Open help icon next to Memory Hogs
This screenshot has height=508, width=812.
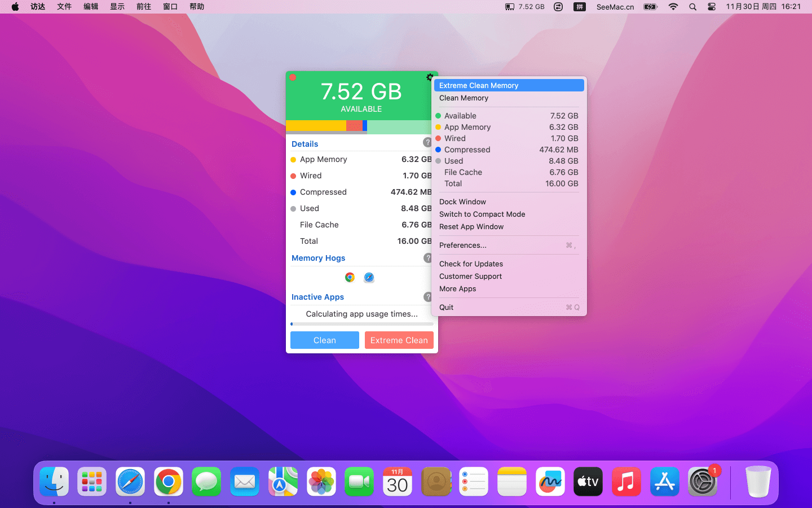tap(427, 257)
